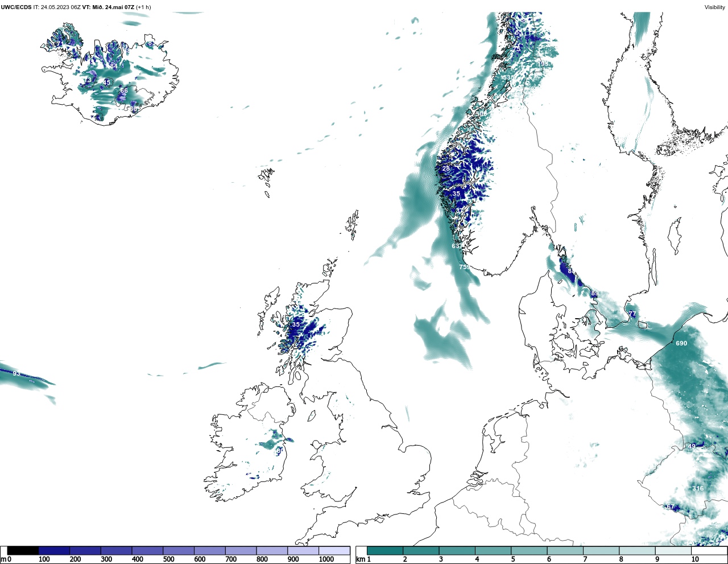The width and height of the screenshot is (728, 564).
Task: Choose the 7–8 km pale teal swatch
Action: click(601, 550)
